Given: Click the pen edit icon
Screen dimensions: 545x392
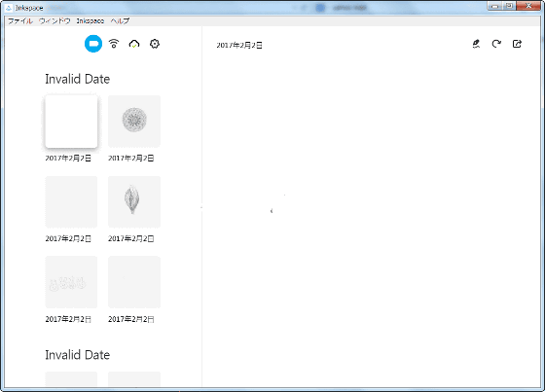Looking at the screenshot, I should coord(476,44).
